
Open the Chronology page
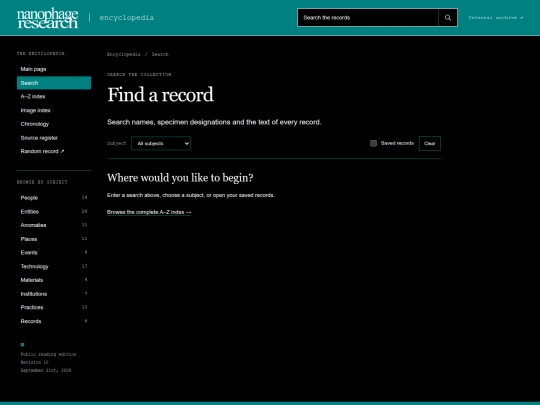click(54, 124)
